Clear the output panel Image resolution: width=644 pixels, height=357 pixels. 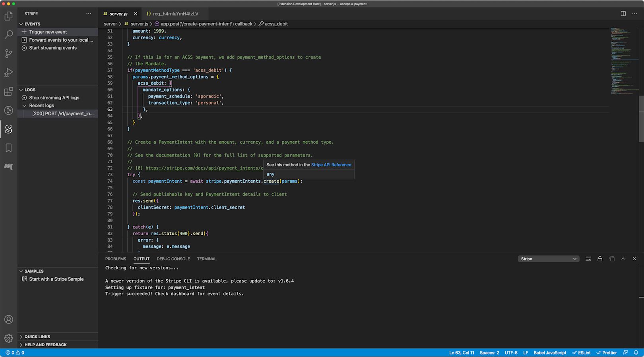(x=588, y=259)
